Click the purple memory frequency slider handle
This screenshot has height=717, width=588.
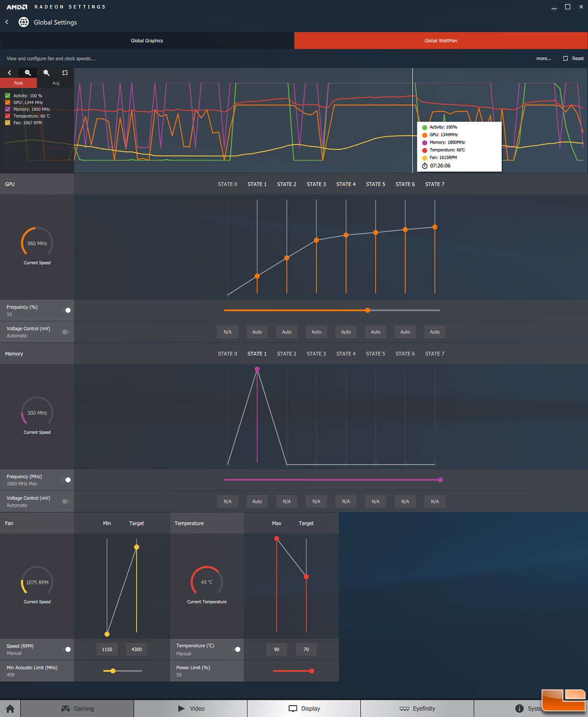441,480
